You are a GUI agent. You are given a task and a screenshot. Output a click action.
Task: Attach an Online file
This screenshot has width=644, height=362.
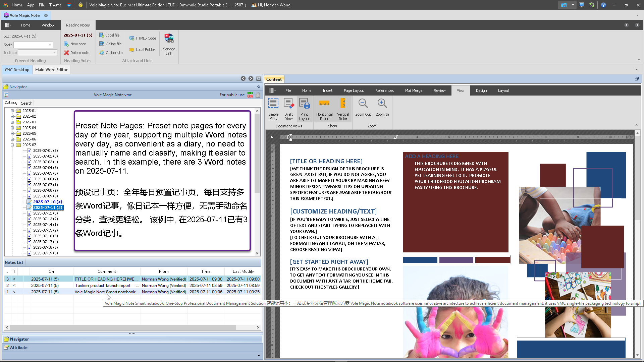coord(110,44)
